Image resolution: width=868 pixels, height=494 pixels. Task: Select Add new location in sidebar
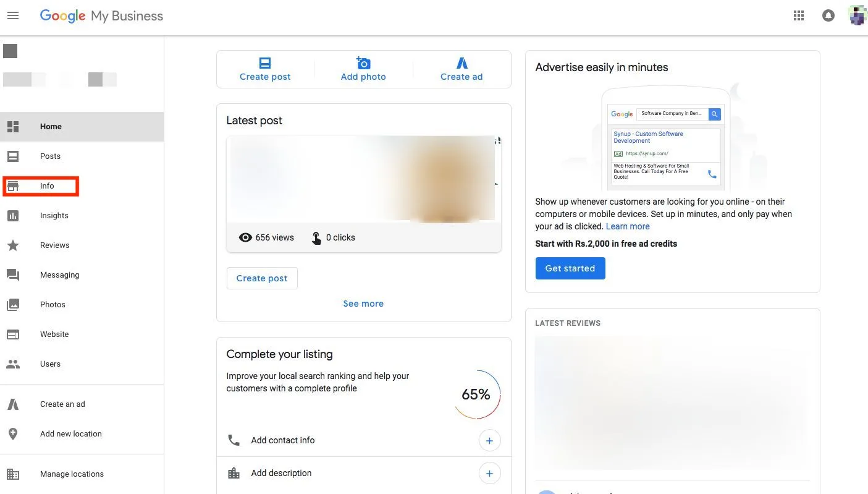click(x=82, y=434)
